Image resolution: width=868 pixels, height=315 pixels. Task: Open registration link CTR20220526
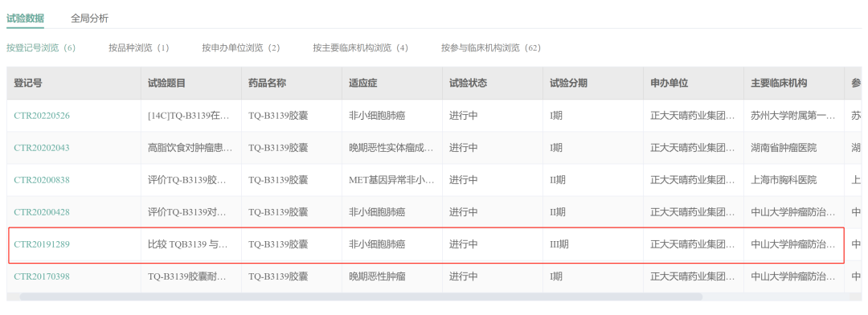pyautogui.click(x=42, y=116)
